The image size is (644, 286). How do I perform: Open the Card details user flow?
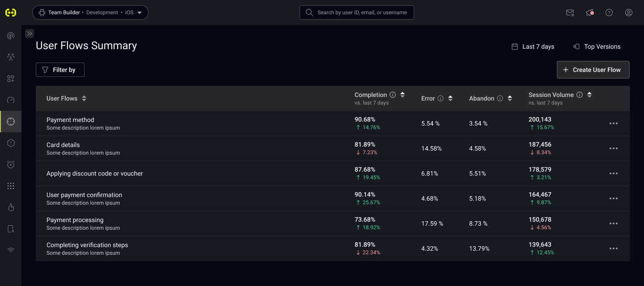(x=63, y=145)
